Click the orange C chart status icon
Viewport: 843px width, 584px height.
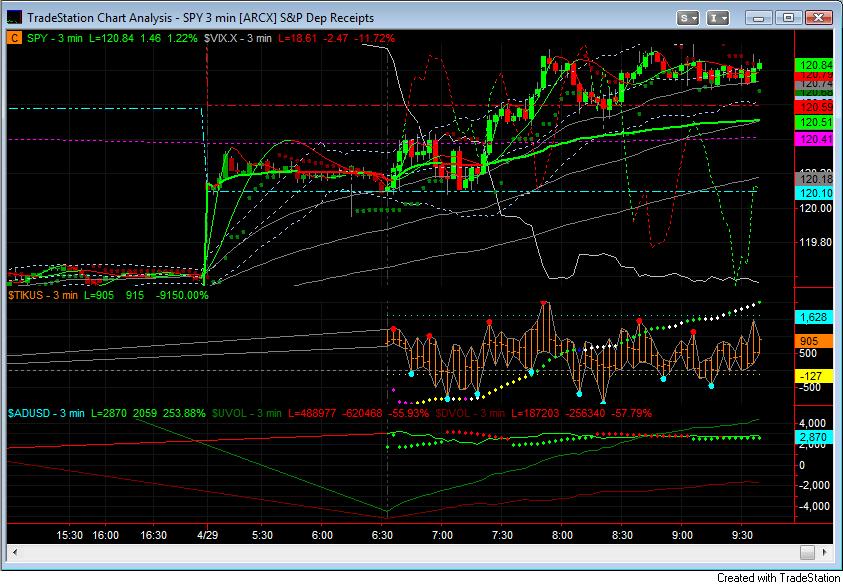[15, 38]
